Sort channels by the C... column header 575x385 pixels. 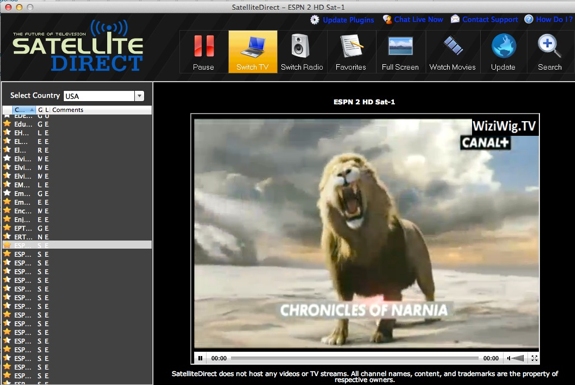(24, 110)
